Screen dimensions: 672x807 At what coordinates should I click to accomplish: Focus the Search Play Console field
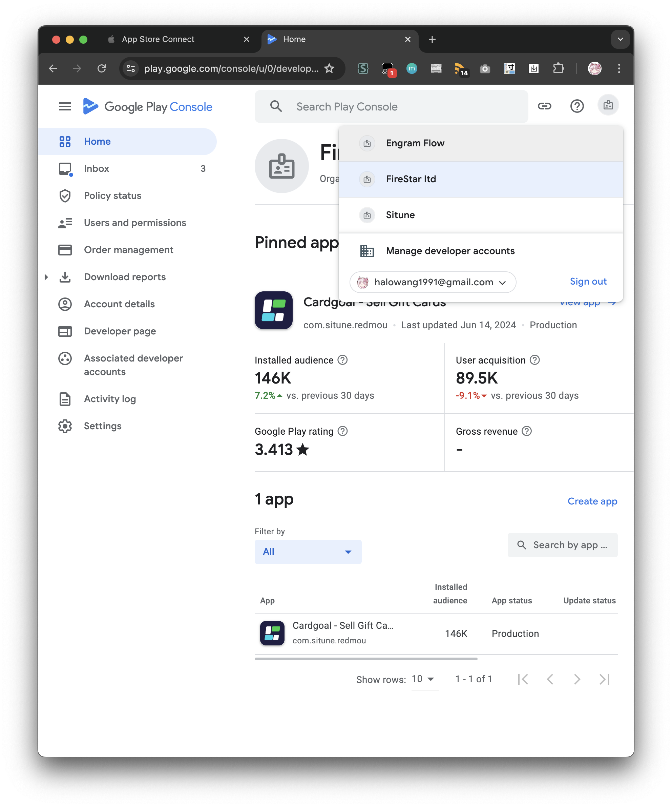[x=391, y=106]
